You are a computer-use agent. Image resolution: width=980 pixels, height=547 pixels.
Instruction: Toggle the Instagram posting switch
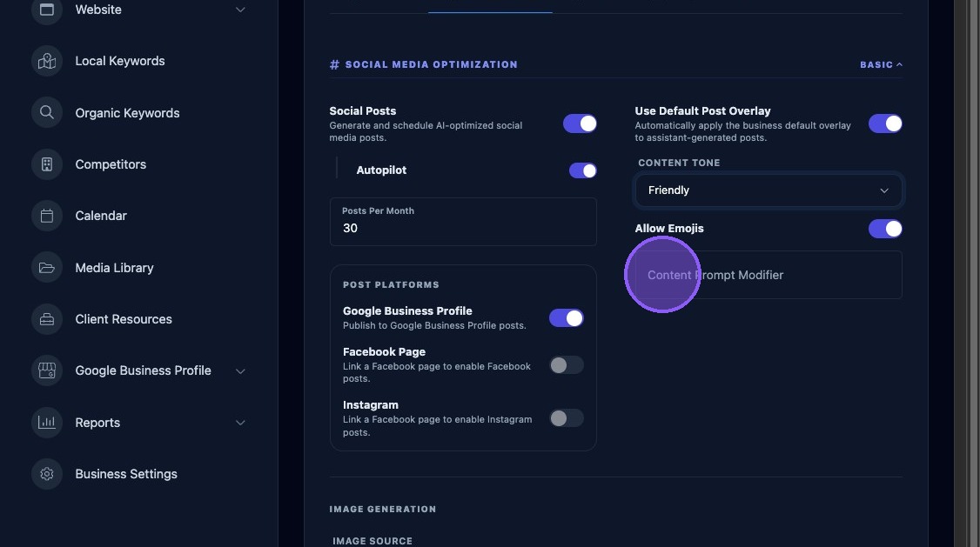[567, 417]
